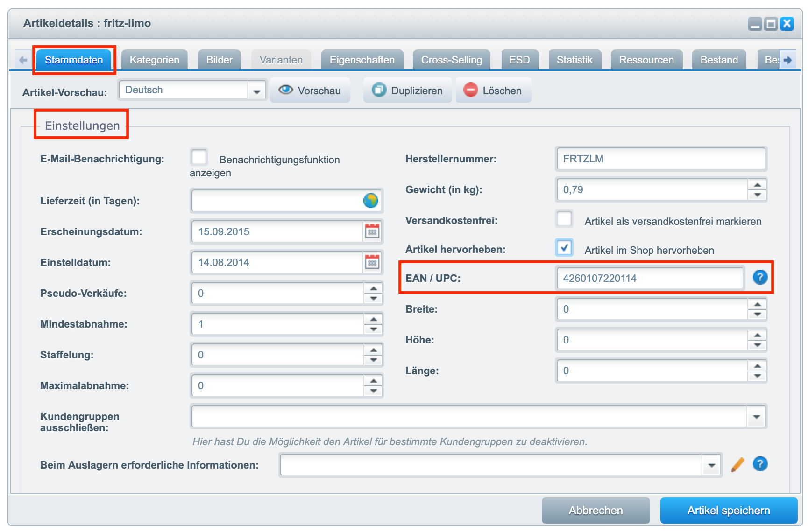Screen dimensions: 808x532
Task: Expand the Beim Auslagern Informationen dropdown
Action: (711, 465)
